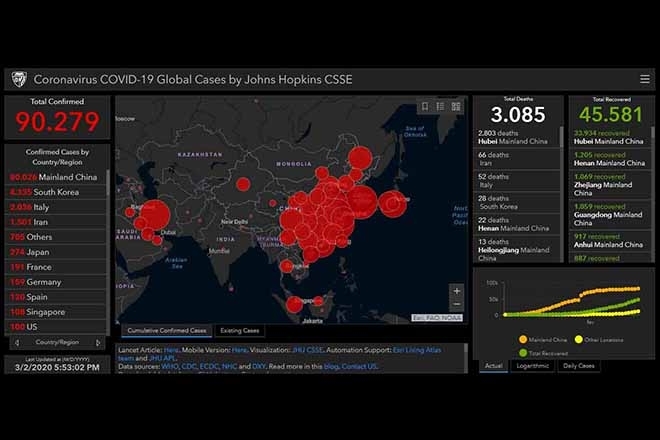Image resolution: width=660 pixels, height=440 pixels.
Task: Open the Contact US link
Action: click(359, 367)
